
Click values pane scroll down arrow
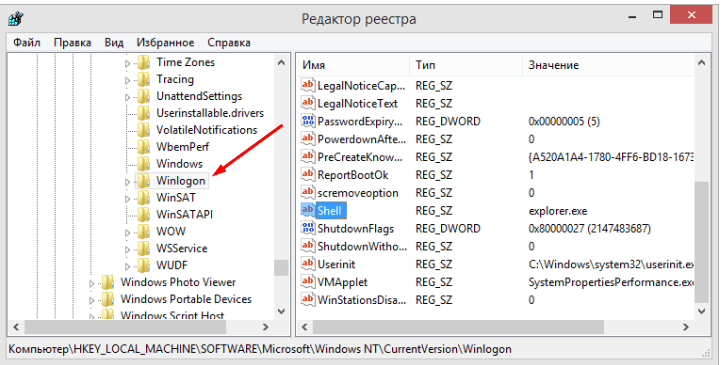tap(702, 311)
